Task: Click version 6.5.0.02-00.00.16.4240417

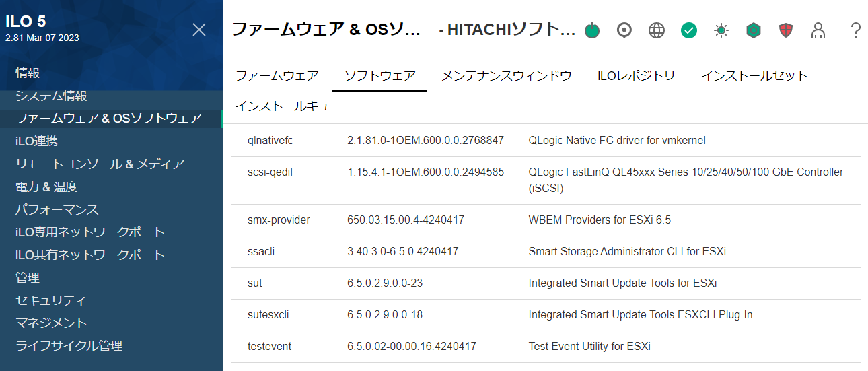Action: point(412,346)
